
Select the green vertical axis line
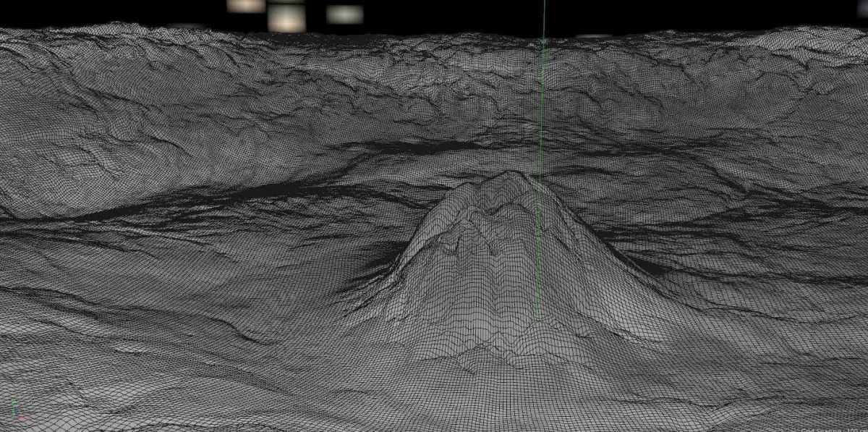(540, 159)
